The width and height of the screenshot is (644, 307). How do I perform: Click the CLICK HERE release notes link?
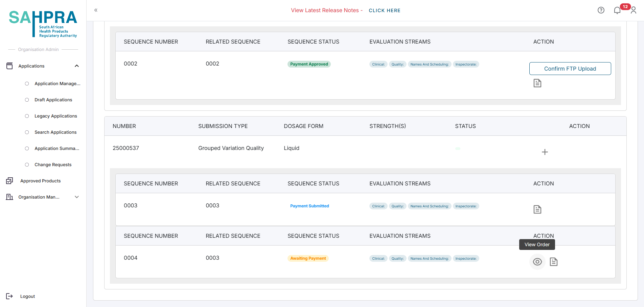pyautogui.click(x=384, y=10)
